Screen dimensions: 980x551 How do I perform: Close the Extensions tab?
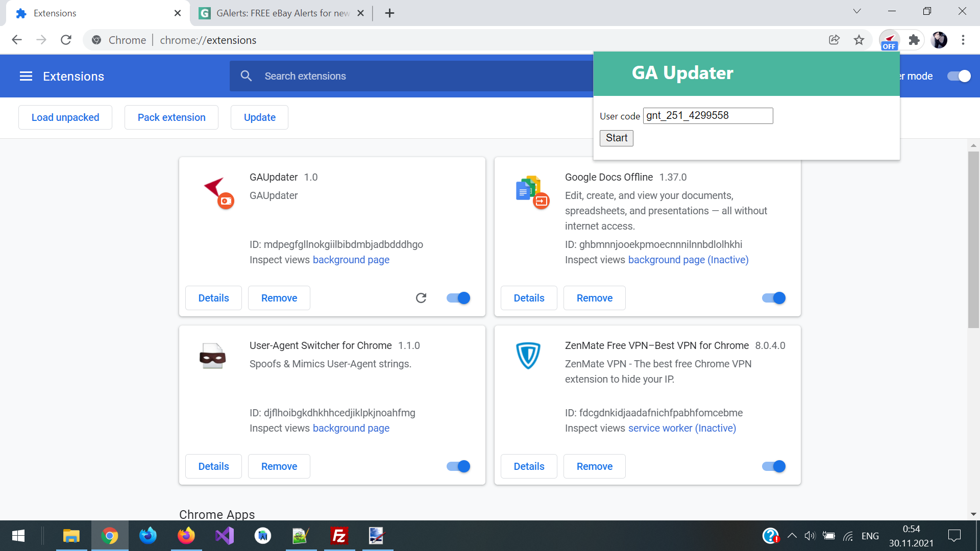[x=178, y=13]
